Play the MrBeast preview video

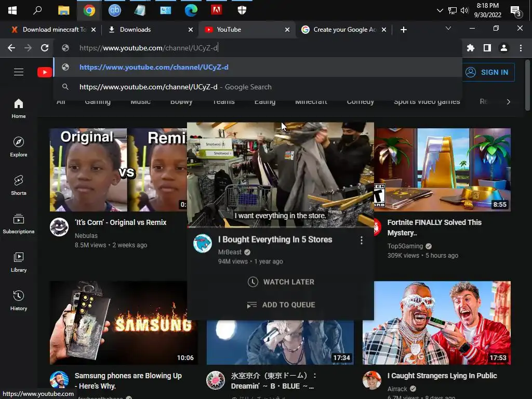click(281, 175)
